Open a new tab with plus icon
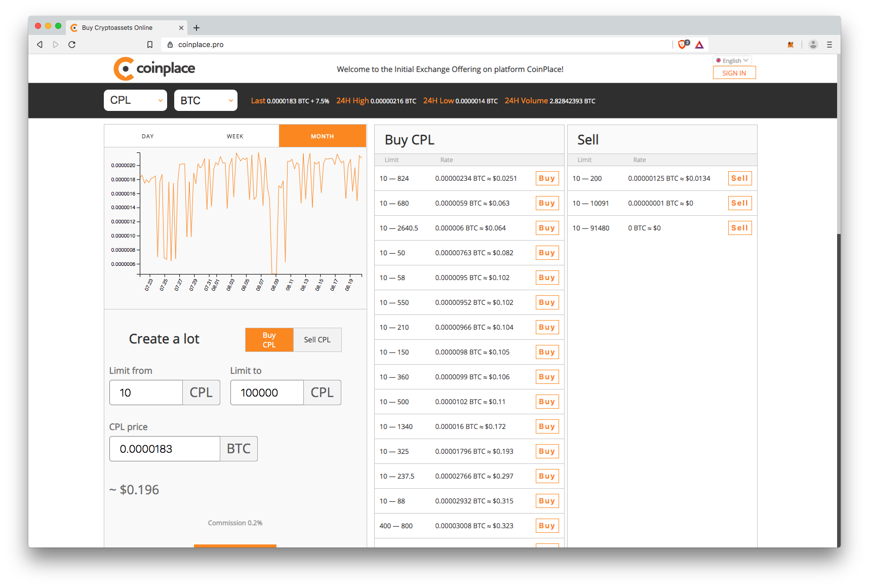869x588 pixels. [x=196, y=28]
